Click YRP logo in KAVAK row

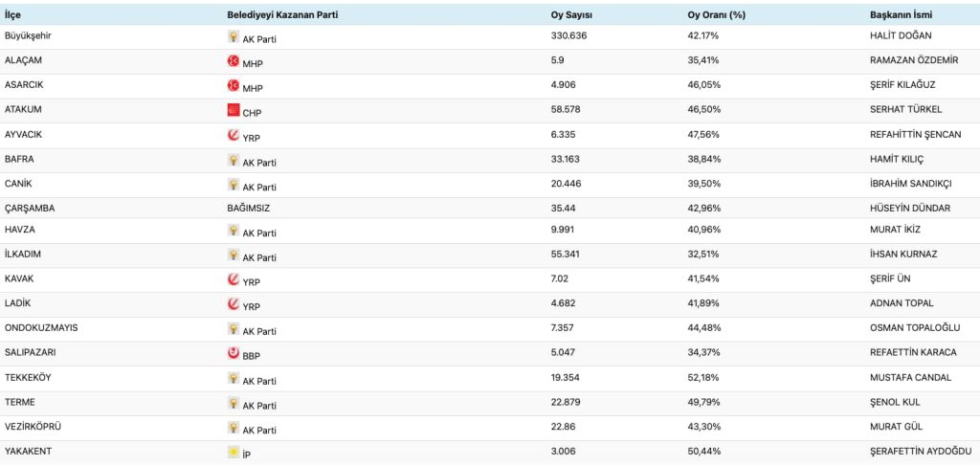click(234, 279)
